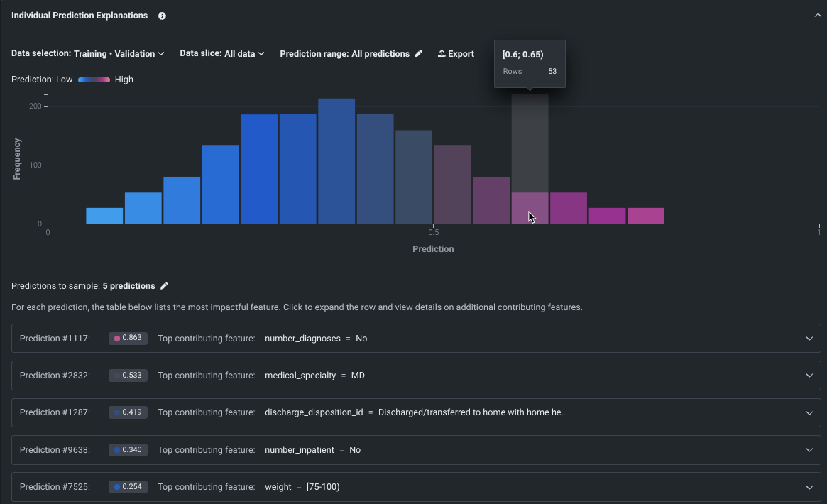
Task: Expand Prediction #1117 row chevron
Action: 809,339
